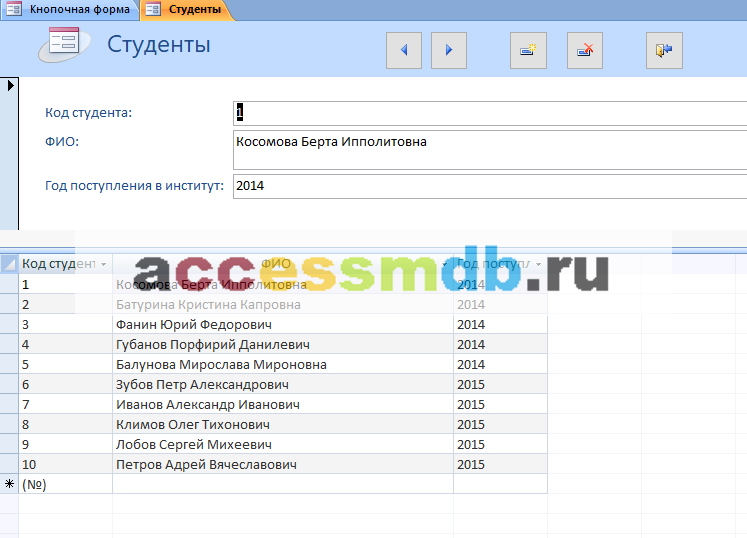Open Год поступления column filter dropdown
This screenshot has width=747, height=538.
pyautogui.click(x=538, y=264)
